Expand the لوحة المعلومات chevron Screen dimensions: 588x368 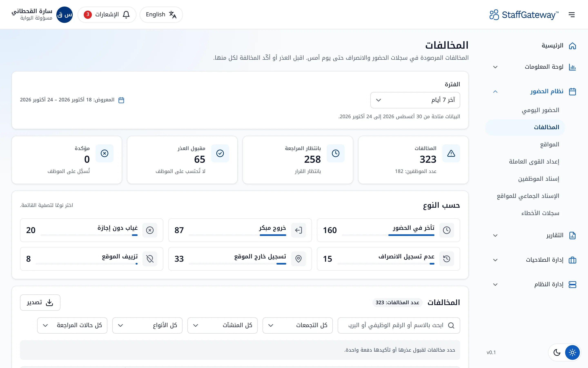click(495, 67)
